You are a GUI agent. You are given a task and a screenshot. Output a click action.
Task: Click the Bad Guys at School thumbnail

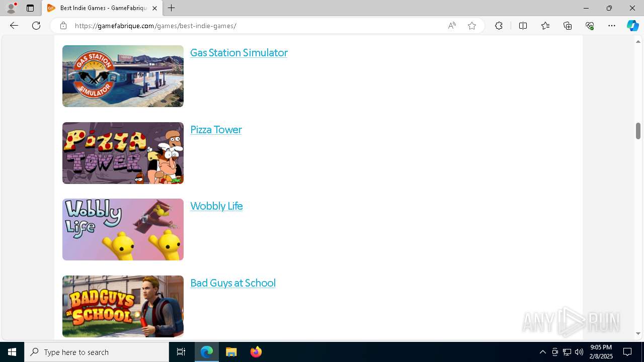pos(123,306)
